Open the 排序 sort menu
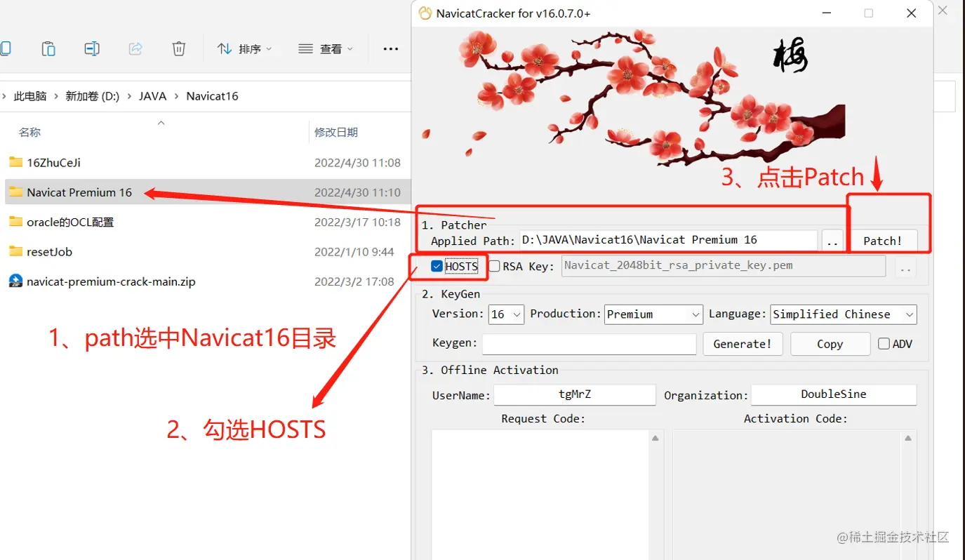The height and width of the screenshot is (560, 965). click(x=244, y=48)
